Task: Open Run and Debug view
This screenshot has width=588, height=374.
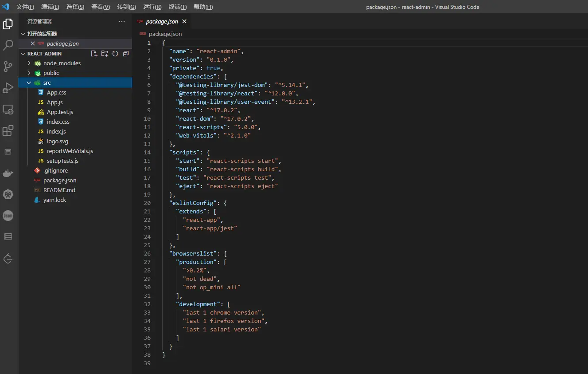Action: 8,88
